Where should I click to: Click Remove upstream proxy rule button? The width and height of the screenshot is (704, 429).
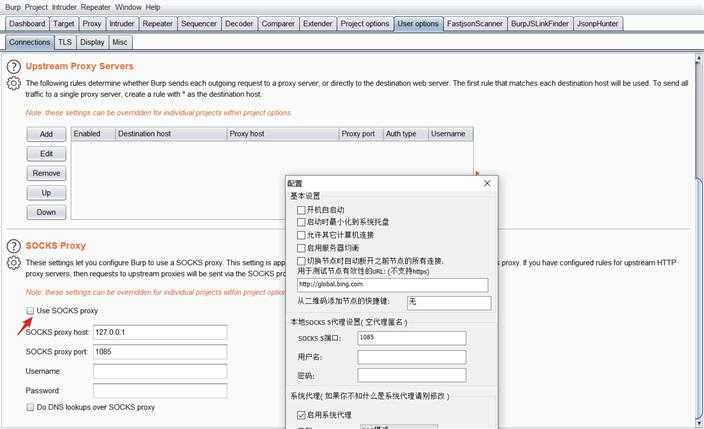[x=46, y=173]
